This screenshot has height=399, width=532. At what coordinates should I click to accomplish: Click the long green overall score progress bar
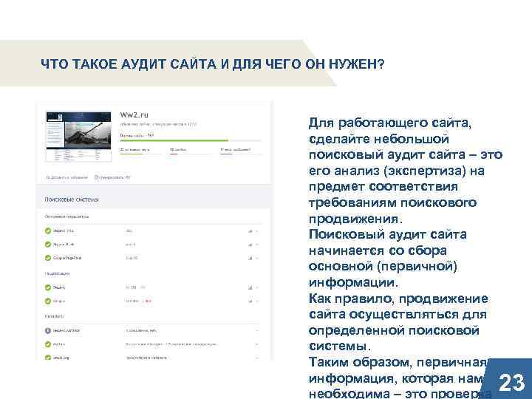click(x=174, y=140)
